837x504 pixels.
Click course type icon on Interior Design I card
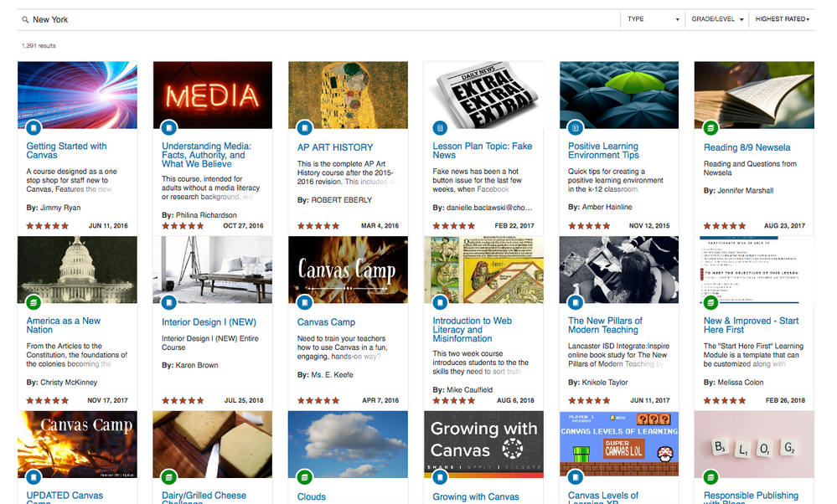(x=168, y=303)
